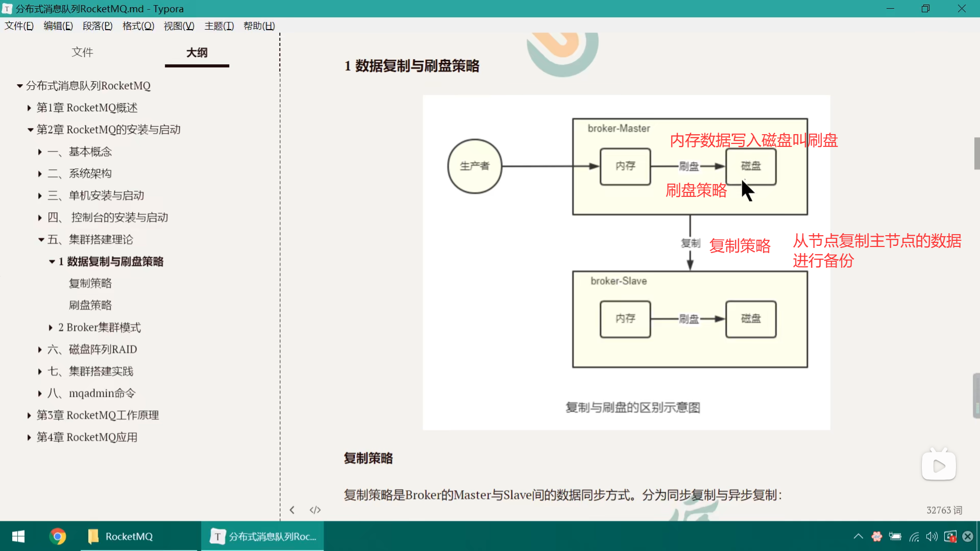Image resolution: width=980 pixels, height=551 pixels.
Task: Expand 第3章 RocketMQ工作原理 node
Action: click(29, 415)
